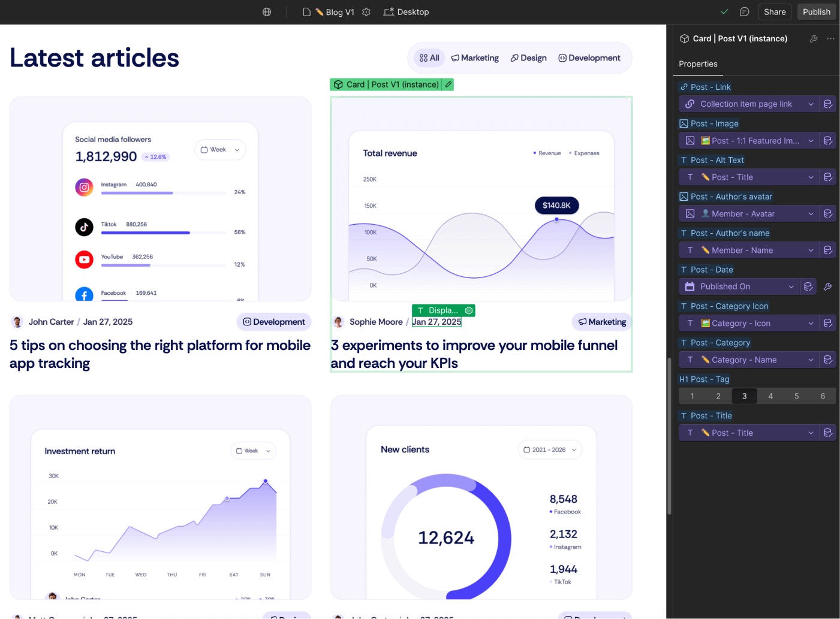Switch to the Desktop breakpoint in top bar
This screenshot has width=840, height=619.
(406, 11)
